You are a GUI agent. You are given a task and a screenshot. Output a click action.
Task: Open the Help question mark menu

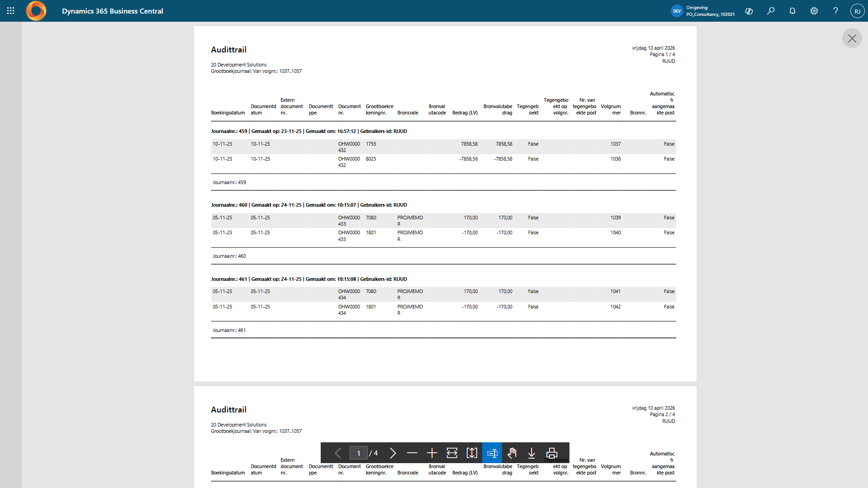click(x=835, y=11)
